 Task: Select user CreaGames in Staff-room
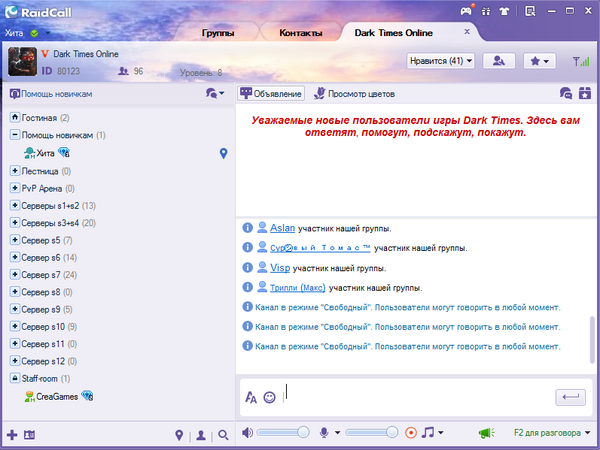[57, 396]
